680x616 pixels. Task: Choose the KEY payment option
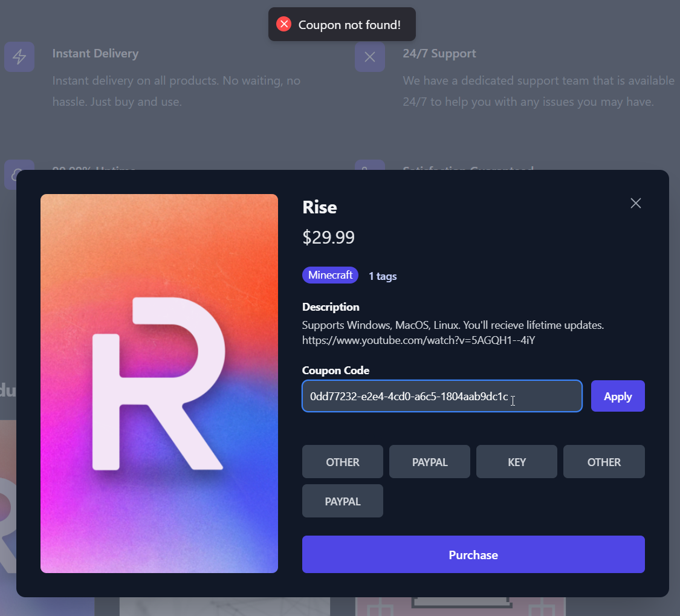coord(517,462)
